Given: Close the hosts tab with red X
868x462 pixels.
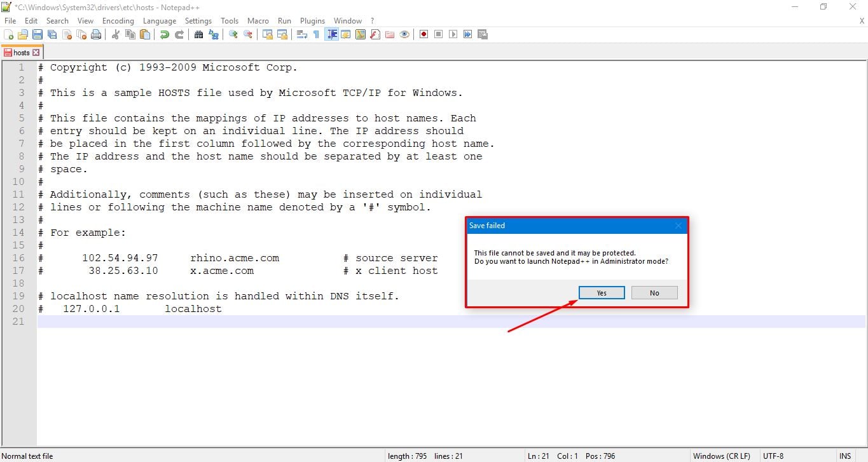Looking at the screenshot, I should pos(36,53).
